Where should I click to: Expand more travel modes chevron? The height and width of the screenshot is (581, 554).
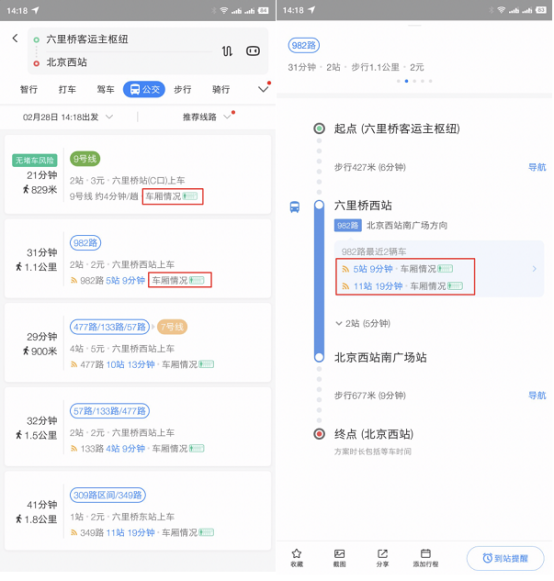pos(263,89)
